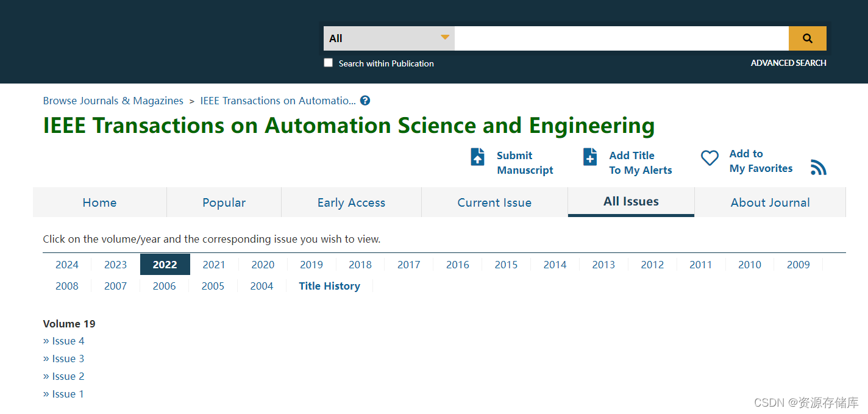Select the highlighted year 2022
868x414 pixels.
click(165, 265)
